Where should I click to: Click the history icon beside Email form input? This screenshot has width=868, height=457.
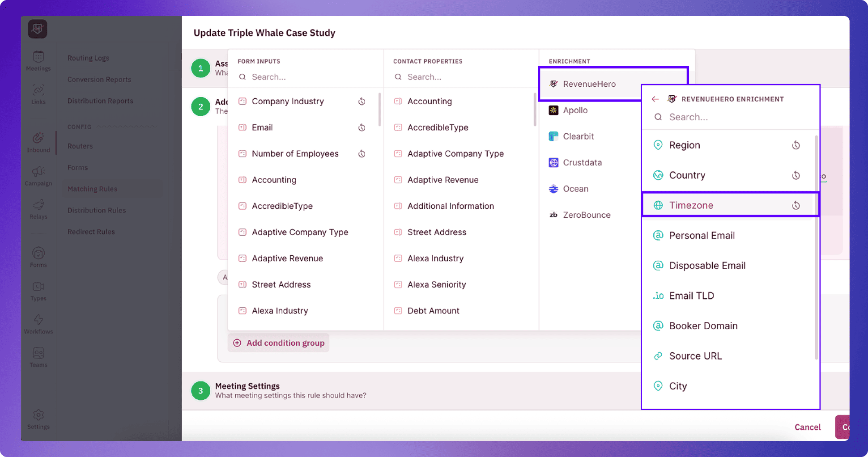pos(362,128)
